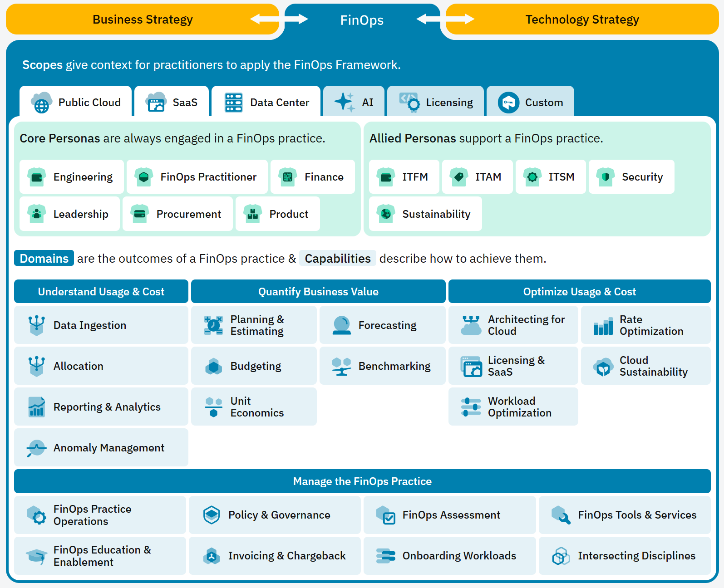The image size is (724, 588).
Task: Open the Custom scope tab
Action: tap(530, 102)
